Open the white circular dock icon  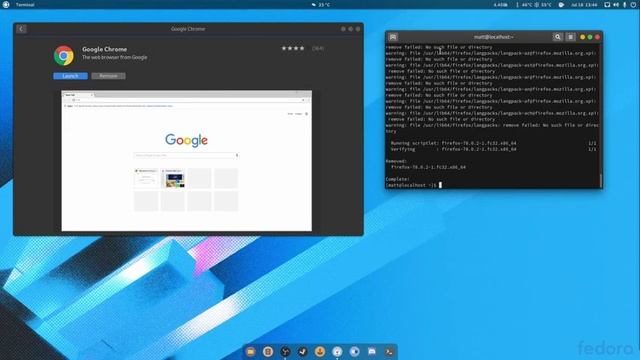(337, 351)
